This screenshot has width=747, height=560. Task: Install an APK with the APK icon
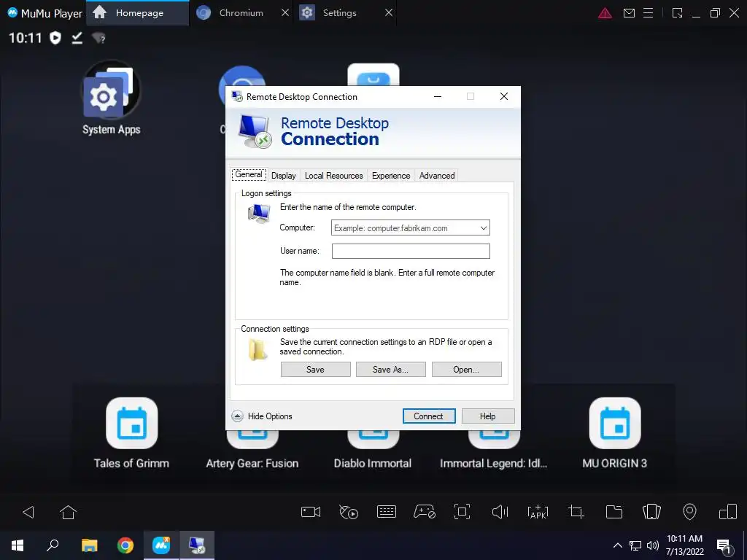click(538, 512)
